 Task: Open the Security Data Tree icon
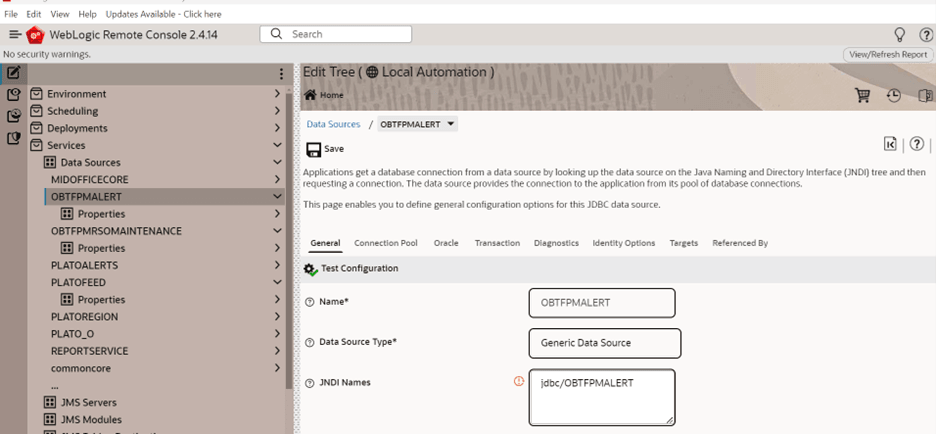[x=14, y=138]
